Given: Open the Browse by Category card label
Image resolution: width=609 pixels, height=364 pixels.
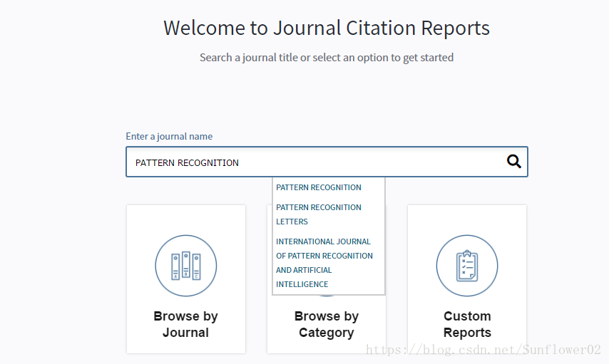Looking at the screenshot, I should [x=327, y=324].
